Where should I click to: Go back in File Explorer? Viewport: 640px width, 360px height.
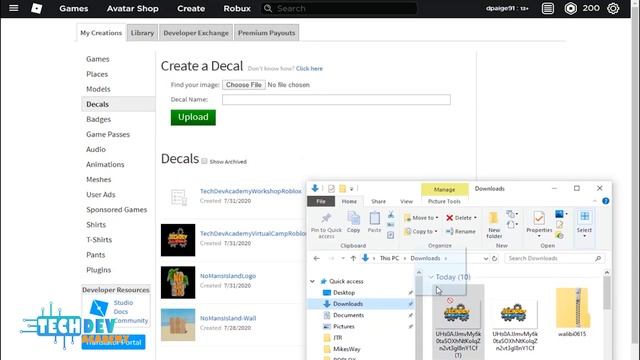click(x=316, y=258)
